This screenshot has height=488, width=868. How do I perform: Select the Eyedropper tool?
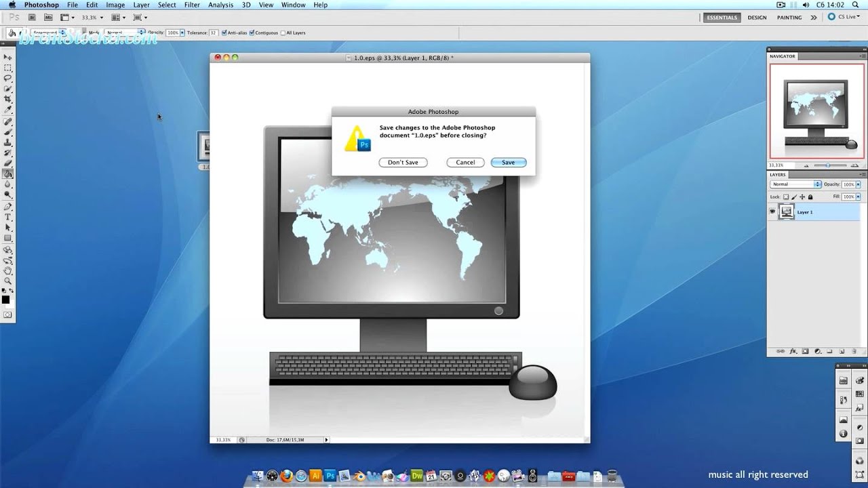pos(8,110)
